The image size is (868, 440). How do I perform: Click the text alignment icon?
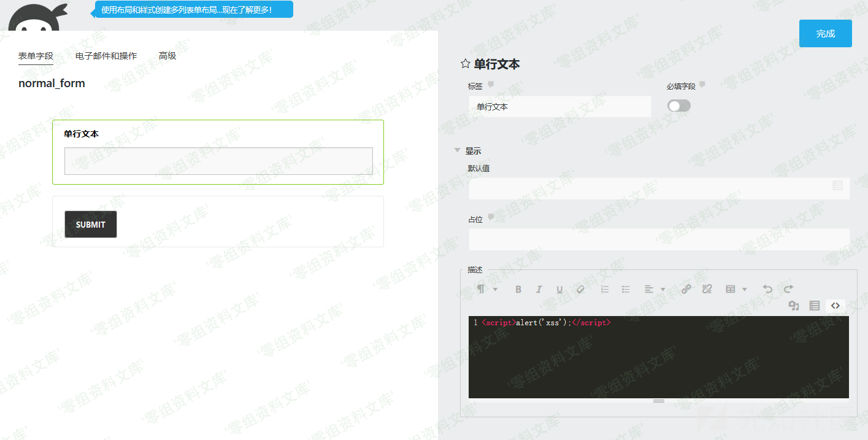click(649, 289)
